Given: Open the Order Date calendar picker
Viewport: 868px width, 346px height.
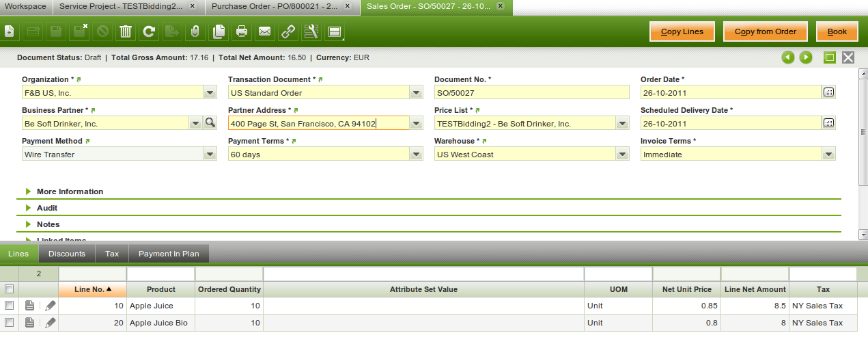Looking at the screenshot, I should [828, 92].
